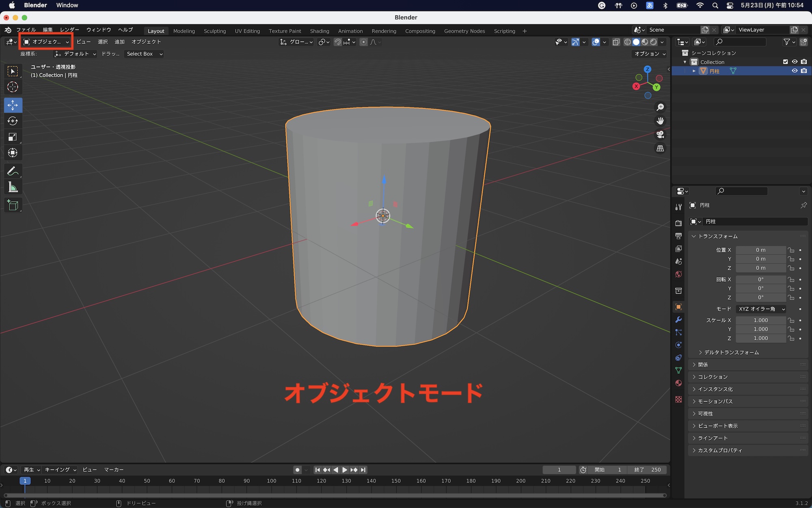
Task: Open the XYZ Euler rotation mode dropdown
Action: coord(761,309)
